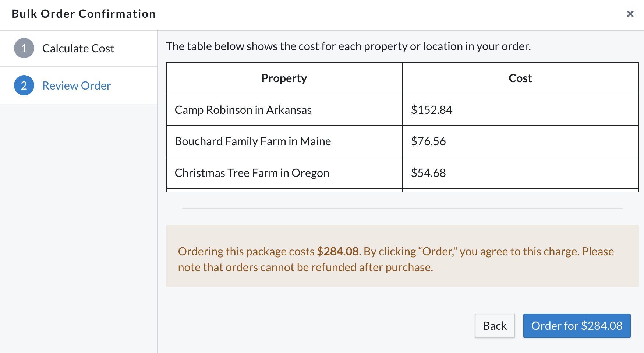The width and height of the screenshot is (644, 353).
Task: Click the $76.56 cost cell
Action: [x=520, y=141]
